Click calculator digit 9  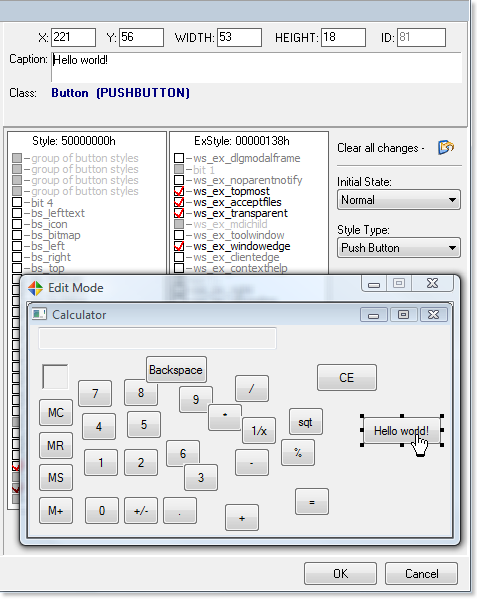coord(196,399)
